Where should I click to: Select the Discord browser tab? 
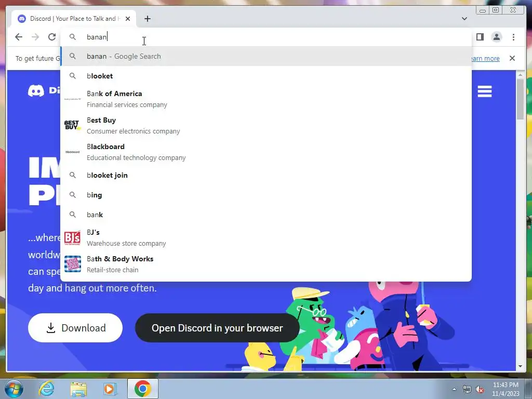coord(74,19)
